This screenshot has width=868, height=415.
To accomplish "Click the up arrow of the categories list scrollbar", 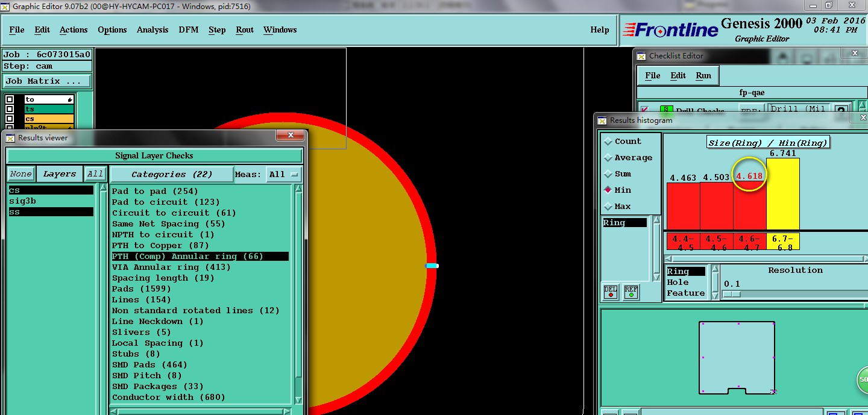I will (x=298, y=189).
